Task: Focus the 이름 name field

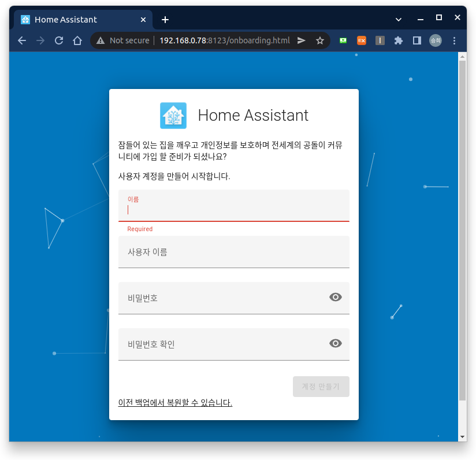Action: (x=234, y=206)
